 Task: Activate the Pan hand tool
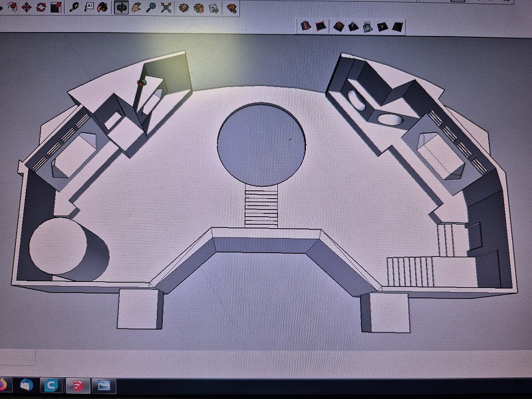(x=136, y=7)
